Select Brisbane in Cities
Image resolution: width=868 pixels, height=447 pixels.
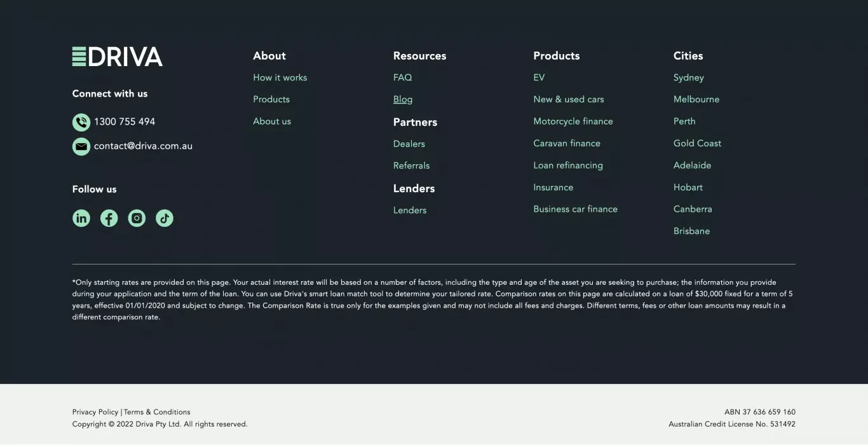(692, 231)
